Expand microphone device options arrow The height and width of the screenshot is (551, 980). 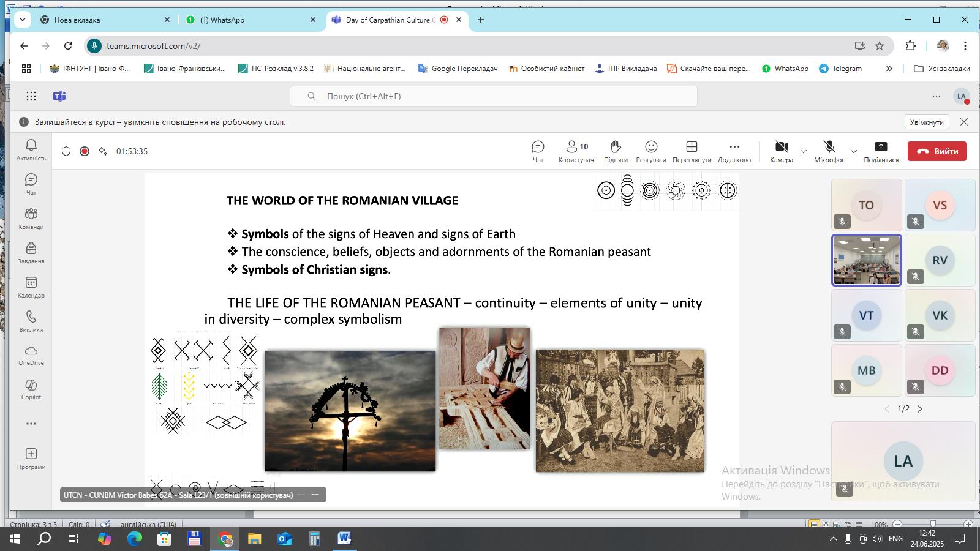point(854,151)
